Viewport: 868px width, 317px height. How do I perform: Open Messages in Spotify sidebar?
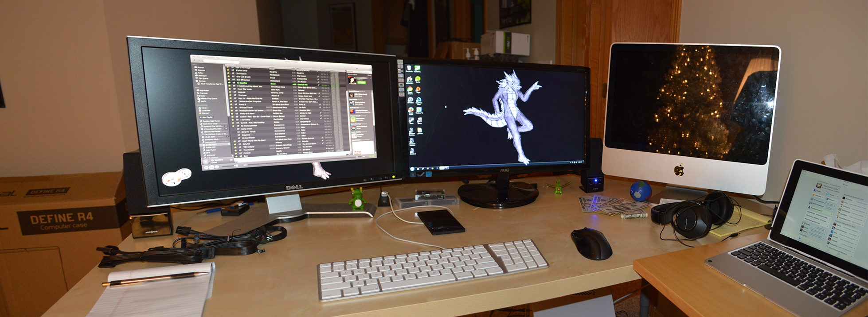pyautogui.click(x=202, y=75)
